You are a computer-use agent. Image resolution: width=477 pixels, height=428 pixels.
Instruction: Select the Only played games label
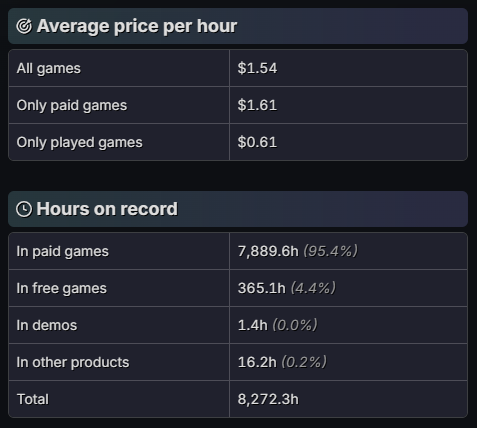pyautogui.click(x=79, y=142)
